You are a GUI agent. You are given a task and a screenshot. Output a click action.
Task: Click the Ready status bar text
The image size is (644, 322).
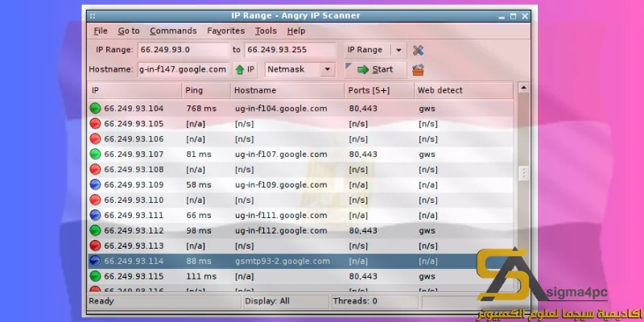point(101,301)
